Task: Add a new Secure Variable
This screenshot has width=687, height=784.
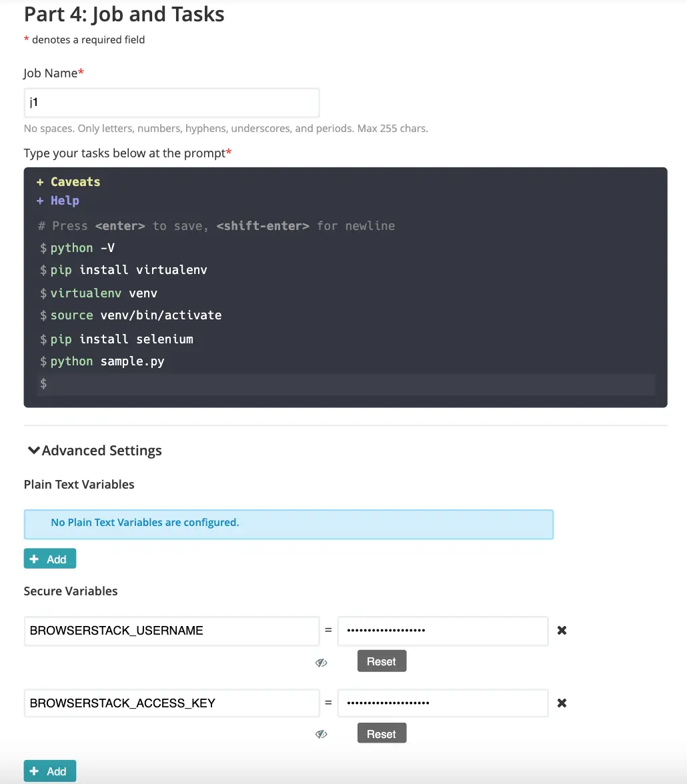Action: click(50, 771)
